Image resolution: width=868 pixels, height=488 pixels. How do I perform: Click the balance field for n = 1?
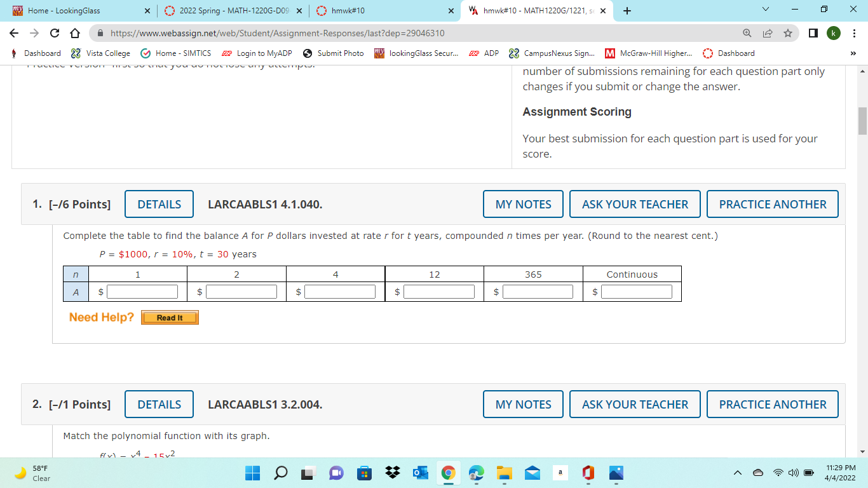click(x=142, y=292)
